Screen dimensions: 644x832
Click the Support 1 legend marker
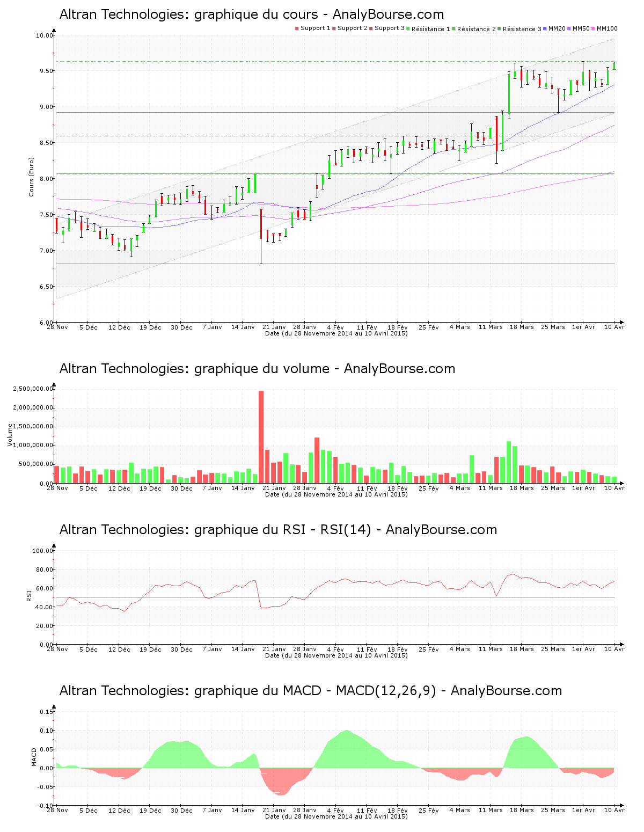[297, 28]
